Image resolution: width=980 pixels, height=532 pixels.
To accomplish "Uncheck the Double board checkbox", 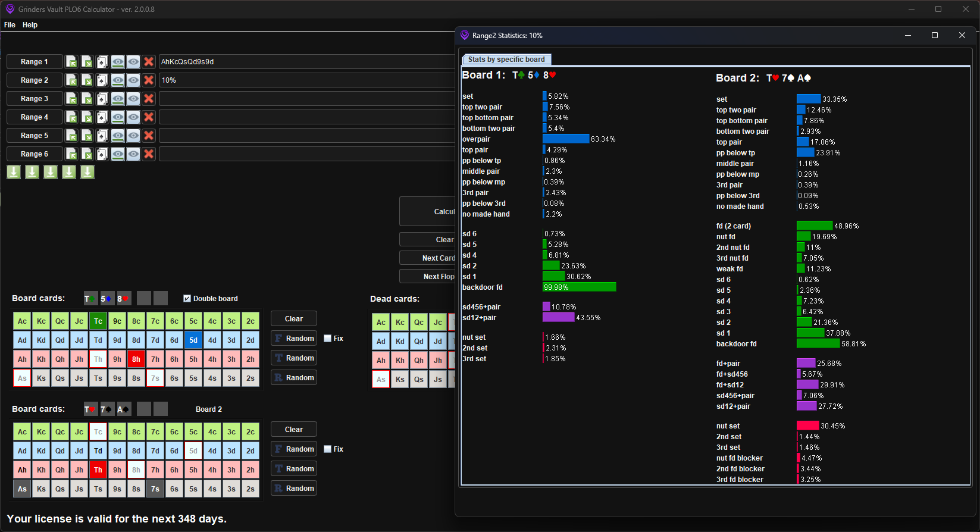I will tap(187, 299).
